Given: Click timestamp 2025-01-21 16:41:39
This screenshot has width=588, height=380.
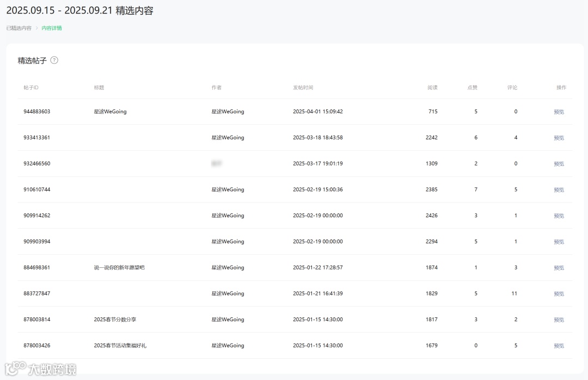Looking at the screenshot, I should 317,293.
